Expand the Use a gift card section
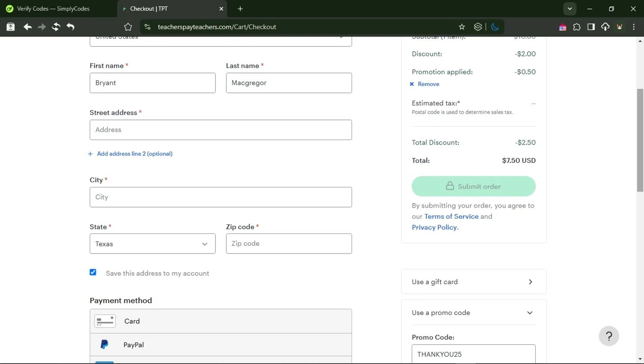This screenshot has height=364, width=644. click(x=474, y=282)
